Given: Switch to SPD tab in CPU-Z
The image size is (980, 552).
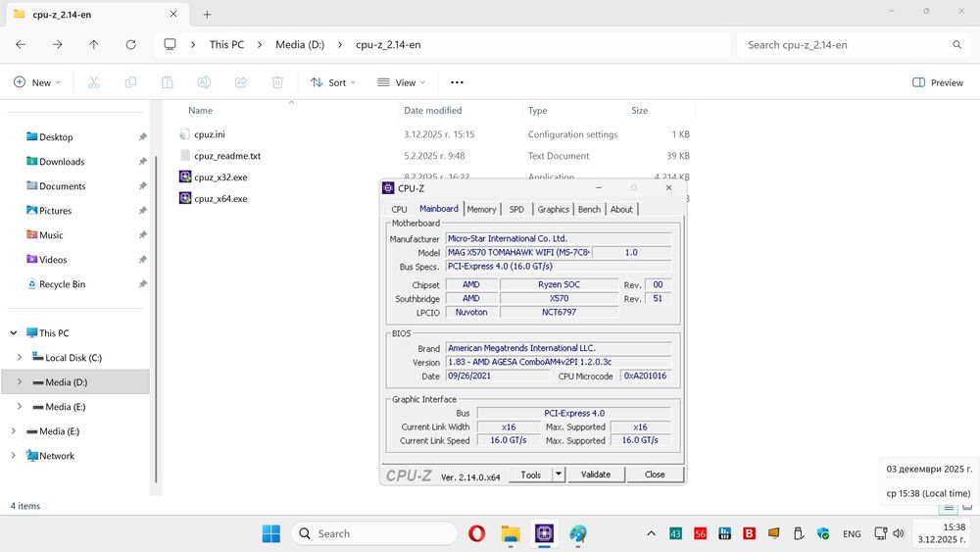Looking at the screenshot, I should pyautogui.click(x=516, y=210).
